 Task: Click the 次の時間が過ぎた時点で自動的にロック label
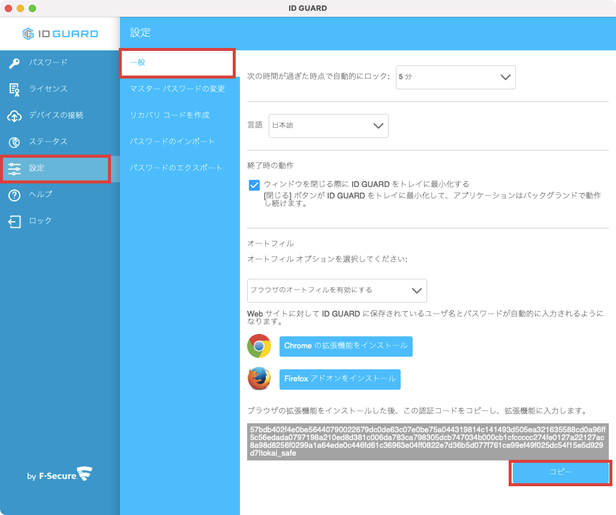pos(319,77)
